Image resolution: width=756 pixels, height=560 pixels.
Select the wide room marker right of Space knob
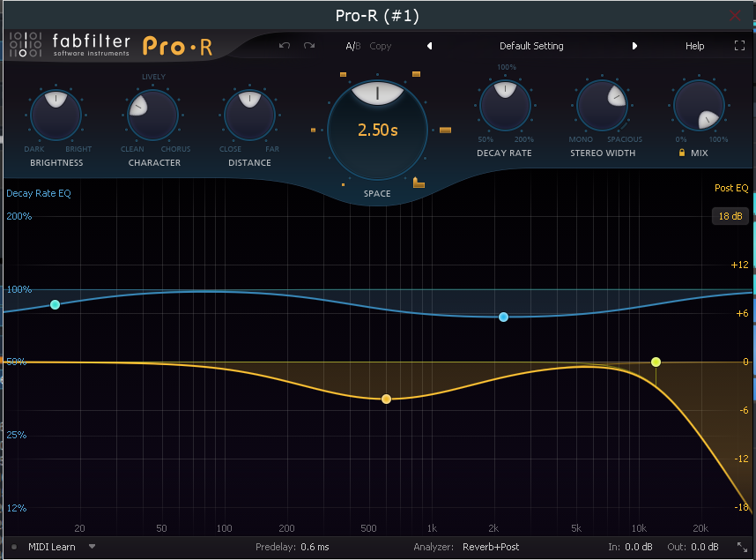click(446, 130)
